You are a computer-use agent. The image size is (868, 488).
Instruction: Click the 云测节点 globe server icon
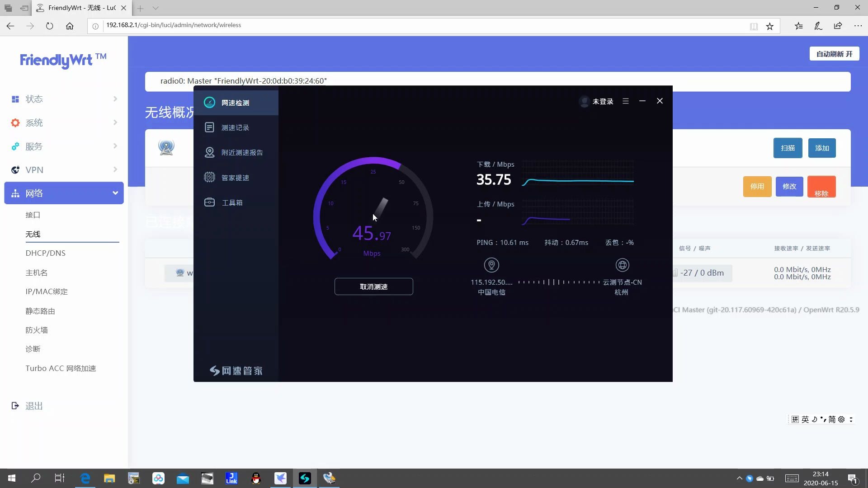[622, 265]
